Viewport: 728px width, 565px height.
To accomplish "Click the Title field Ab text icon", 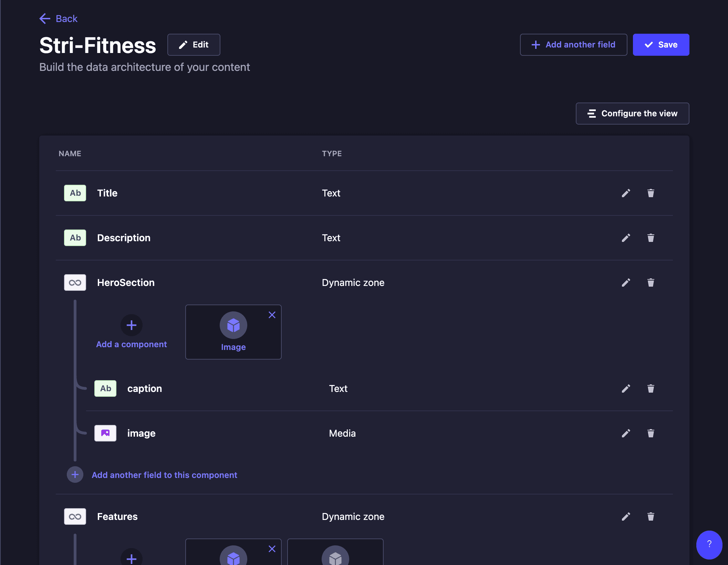I will [x=75, y=193].
